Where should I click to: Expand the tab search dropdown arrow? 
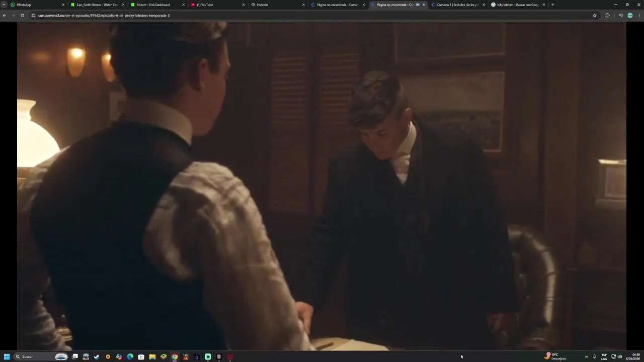point(4,5)
